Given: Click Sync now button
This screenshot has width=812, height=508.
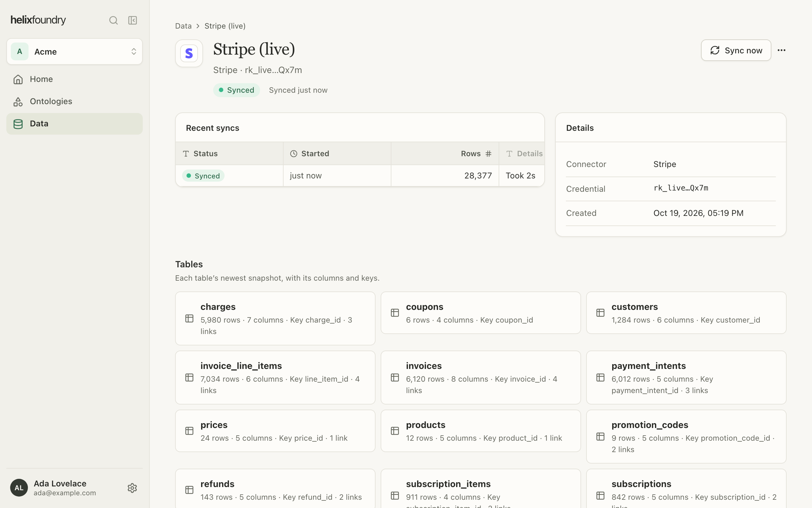Looking at the screenshot, I should coord(736,50).
